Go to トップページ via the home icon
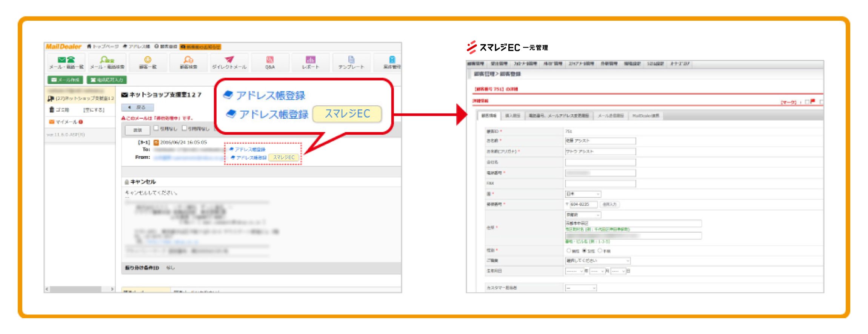868x334 pixels. tap(103, 46)
